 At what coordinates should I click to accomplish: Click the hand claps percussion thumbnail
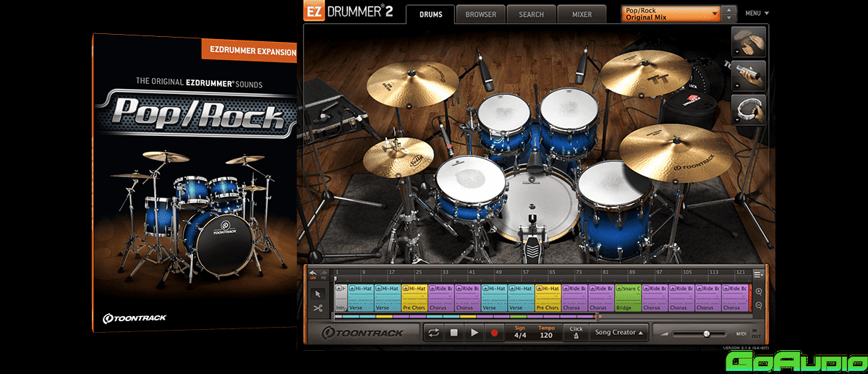tap(748, 43)
